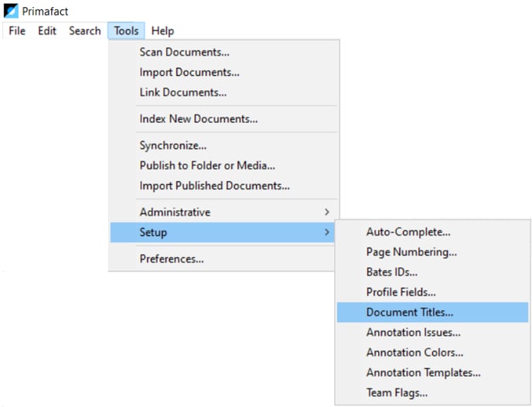Close the open Tools menu

(x=126, y=31)
